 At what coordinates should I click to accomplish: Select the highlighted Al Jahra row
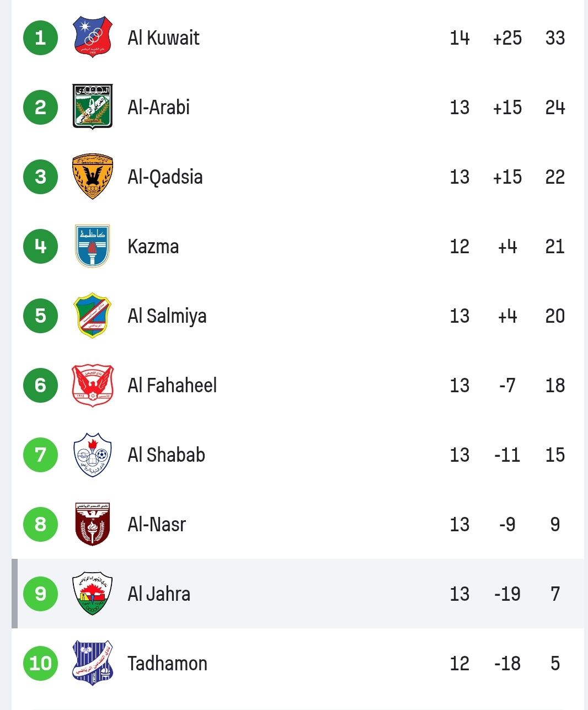[298, 594]
